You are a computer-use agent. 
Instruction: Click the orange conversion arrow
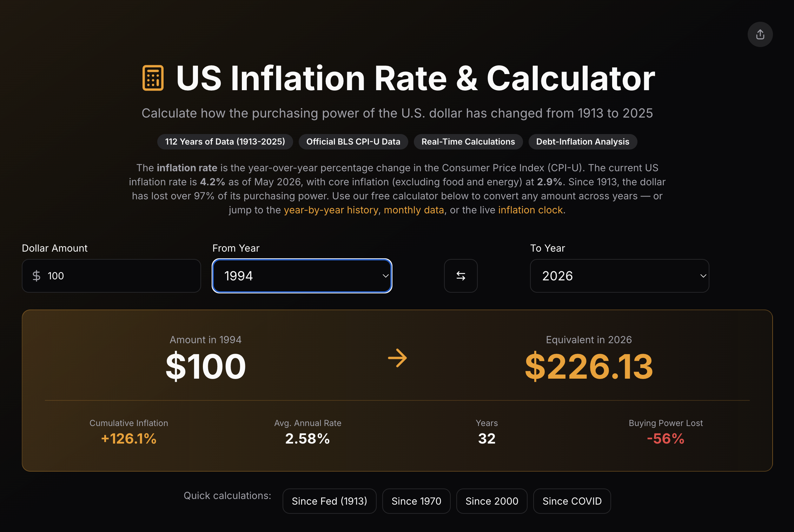(x=397, y=358)
